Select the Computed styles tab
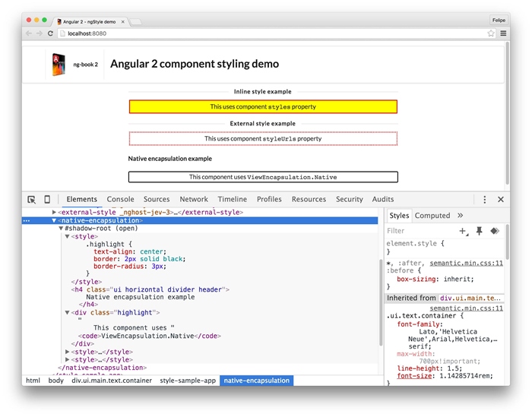The height and width of the screenshot is (417, 532). click(x=432, y=216)
